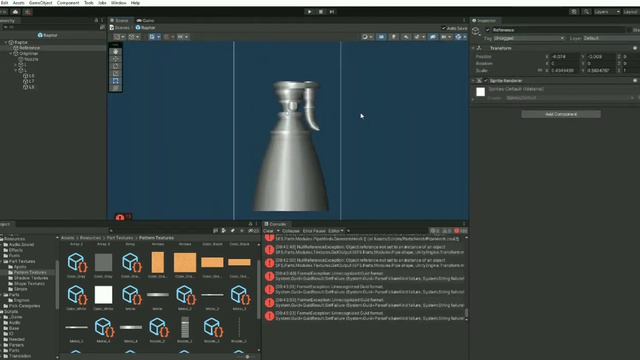This screenshot has width=640, height=360.
Task: Click the Step frame button
Action: pos(332,12)
